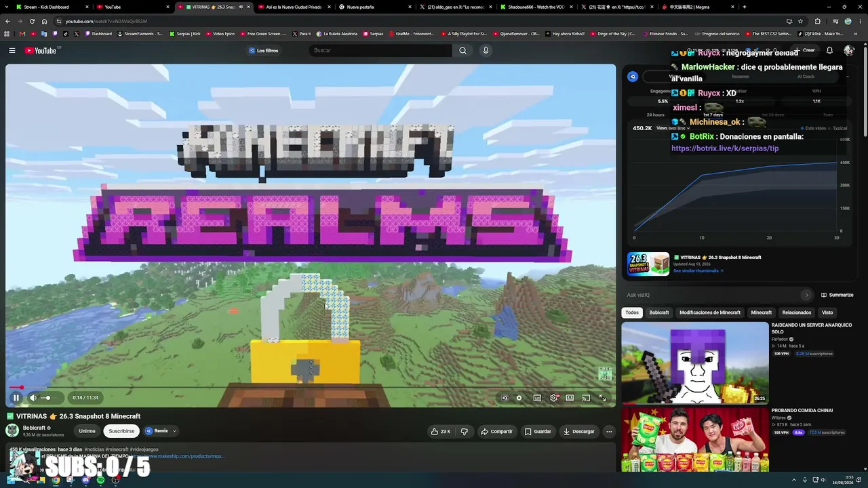
Task: Join the channel with Unirme
Action: [87, 431]
